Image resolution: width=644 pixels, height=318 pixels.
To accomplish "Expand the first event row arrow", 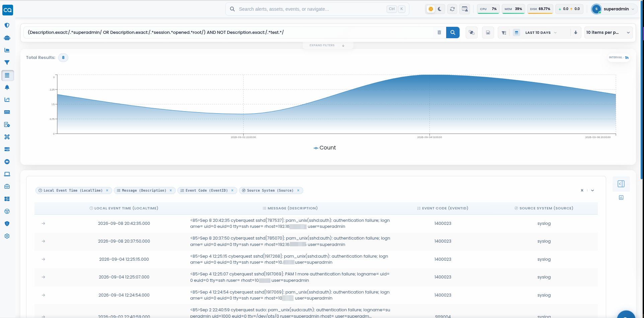I will click(x=44, y=224).
